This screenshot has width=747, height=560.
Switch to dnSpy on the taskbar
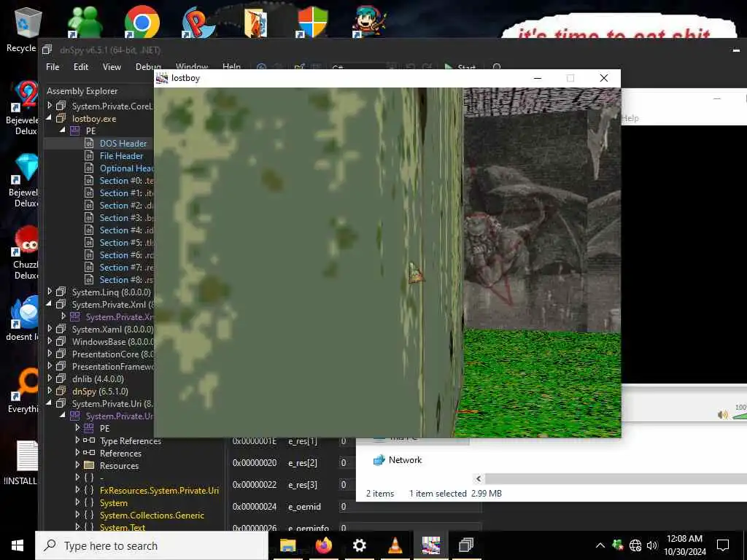[466, 545]
